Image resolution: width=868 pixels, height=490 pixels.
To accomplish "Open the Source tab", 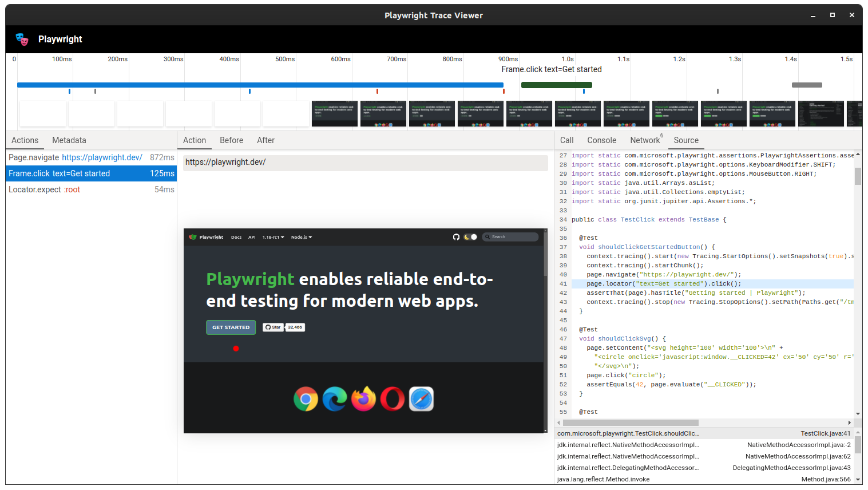I will pos(686,140).
